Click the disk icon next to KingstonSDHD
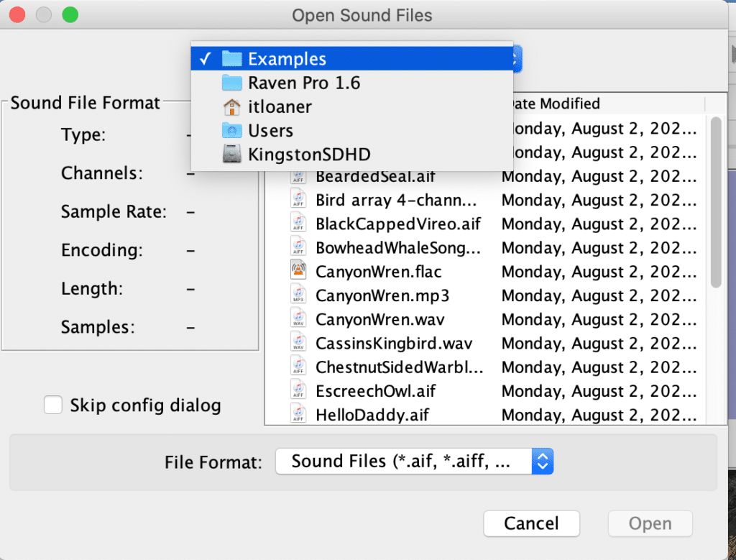The height and width of the screenshot is (560, 736). click(x=231, y=154)
